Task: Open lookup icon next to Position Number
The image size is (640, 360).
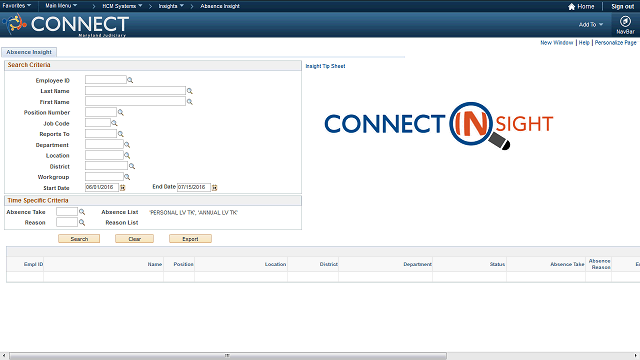Action: coord(120,112)
